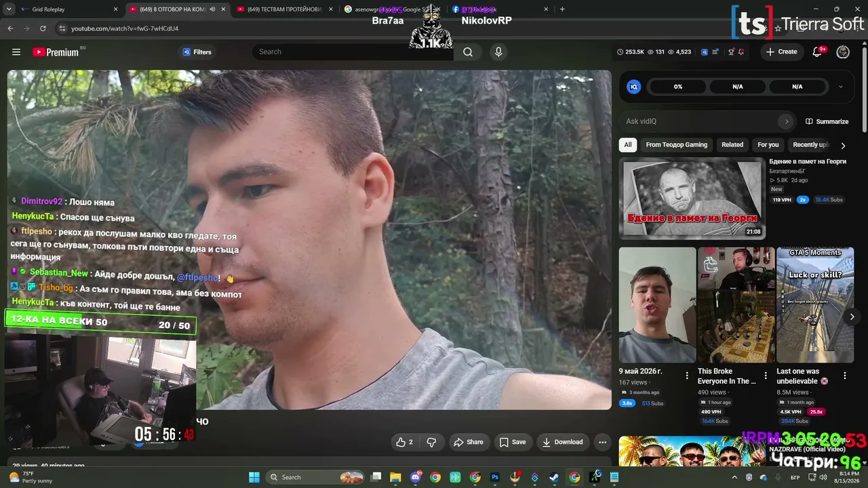Viewport: 868px width, 488px height.
Task: Open options for the 9 май 2026 short
Action: (687, 375)
